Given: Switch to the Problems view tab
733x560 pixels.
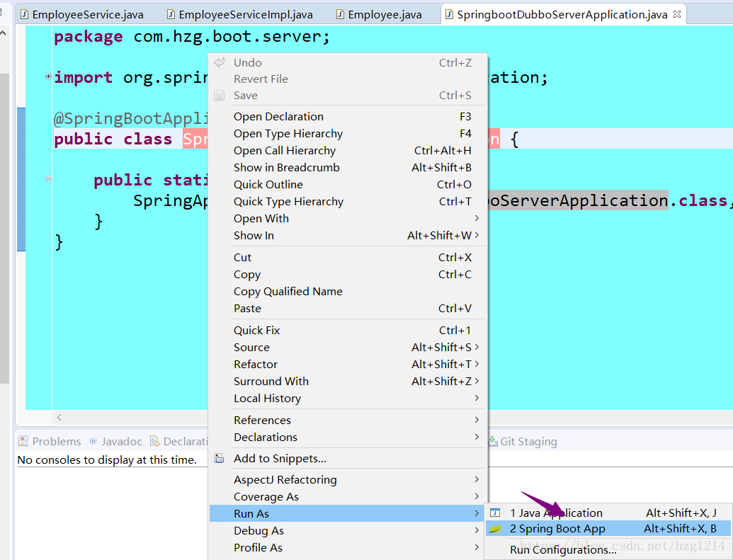Looking at the screenshot, I should (50, 441).
